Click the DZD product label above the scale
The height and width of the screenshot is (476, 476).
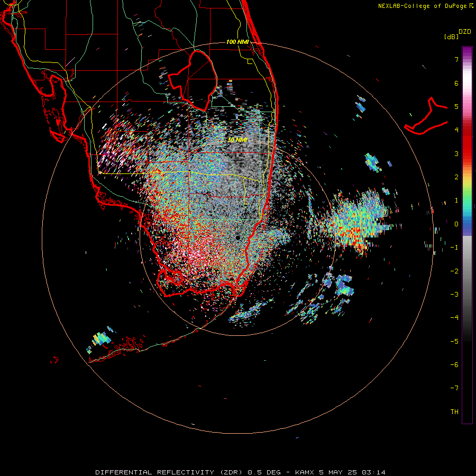(x=465, y=32)
